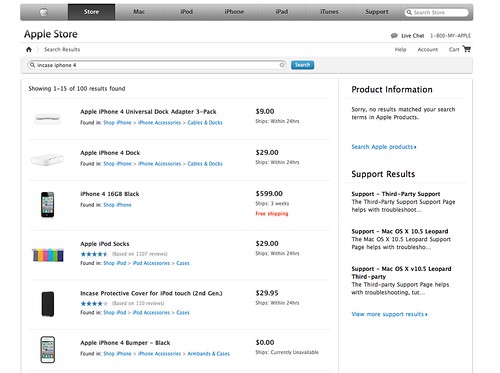Open Apple iPhone 4 Bumper - Black
The image size is (500, 373).
point(125,343)
